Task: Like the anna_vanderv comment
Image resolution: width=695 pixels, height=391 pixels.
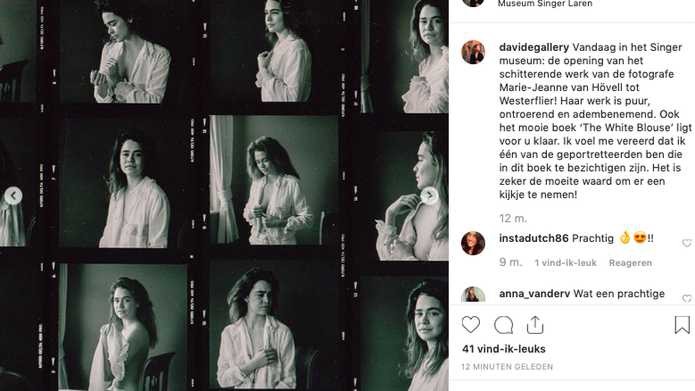Action: (687, 298)
